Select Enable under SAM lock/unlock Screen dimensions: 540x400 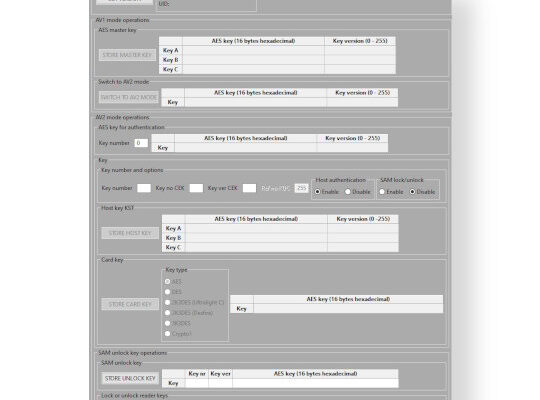[382, 192]
